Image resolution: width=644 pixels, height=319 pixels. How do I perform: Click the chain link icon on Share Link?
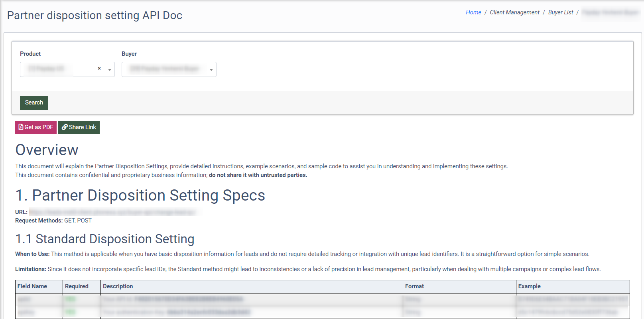tap(64, 127)
